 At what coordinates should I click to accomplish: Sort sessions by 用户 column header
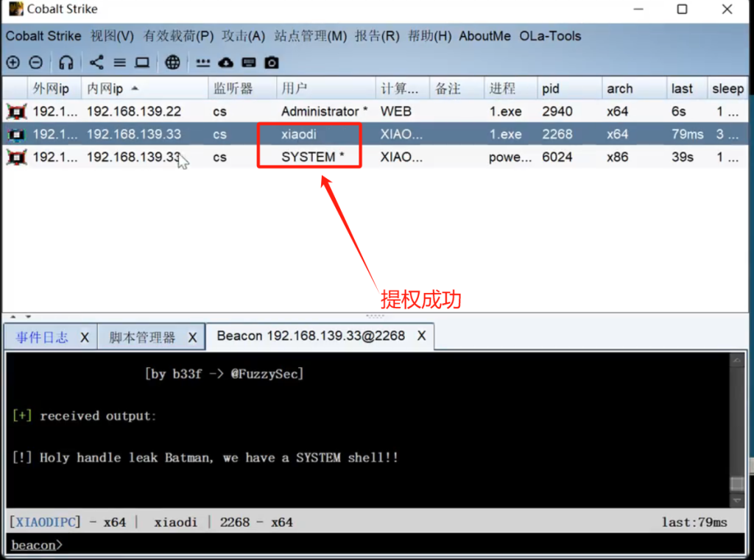(326, 88)
